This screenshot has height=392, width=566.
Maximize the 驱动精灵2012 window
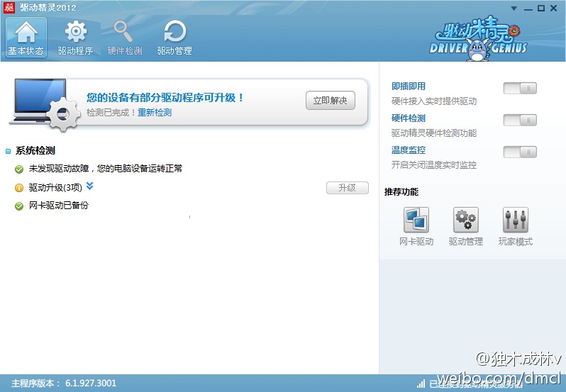click(x=540, y=8)
